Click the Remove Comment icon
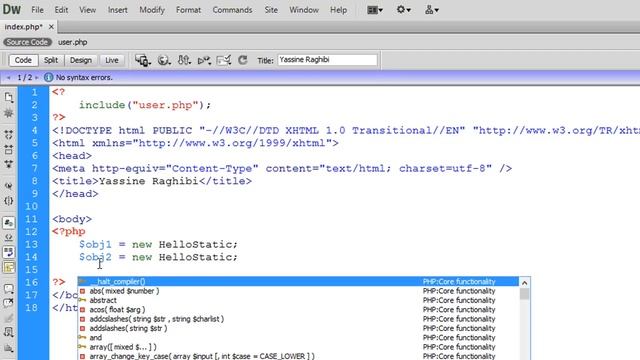640x360 pixels. pyautogui.click(x=9, y=303)
